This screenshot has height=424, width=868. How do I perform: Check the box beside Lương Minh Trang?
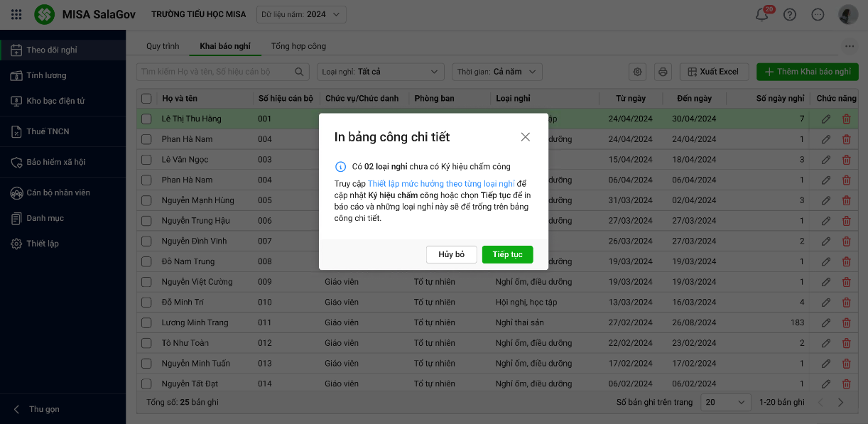click(146, 322)
